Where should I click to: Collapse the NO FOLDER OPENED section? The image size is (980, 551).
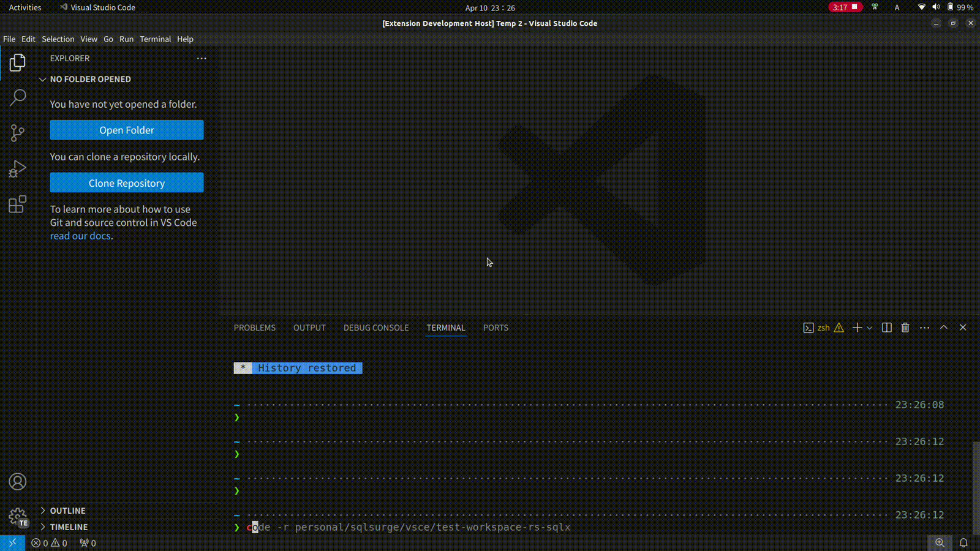point(127,79)
